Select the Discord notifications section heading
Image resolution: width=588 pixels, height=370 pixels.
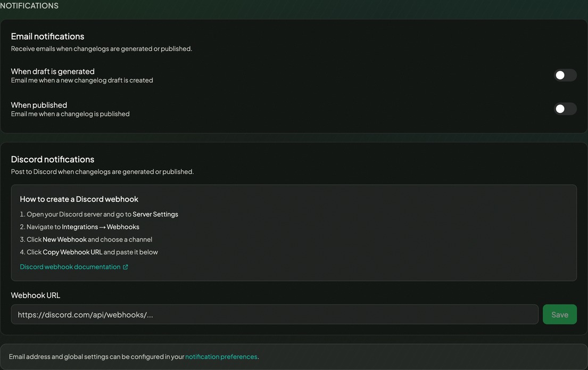tap(52, 159)
